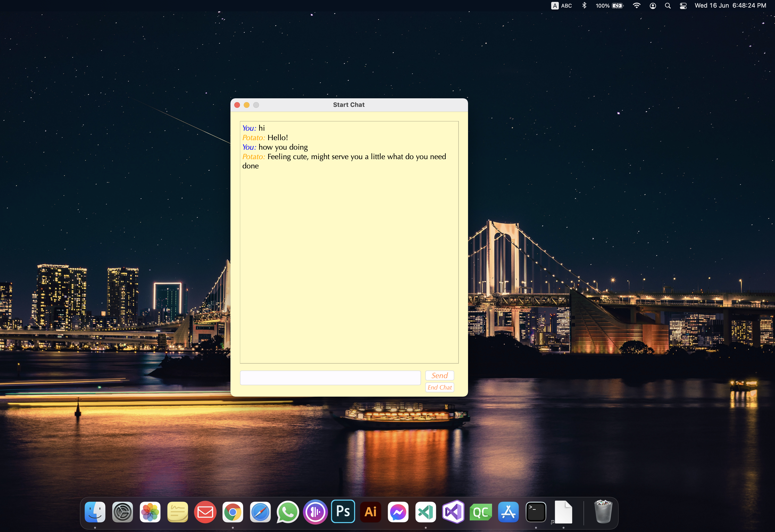Click the Spotlight search icon
Screen dimensions: 775x532
668,6
